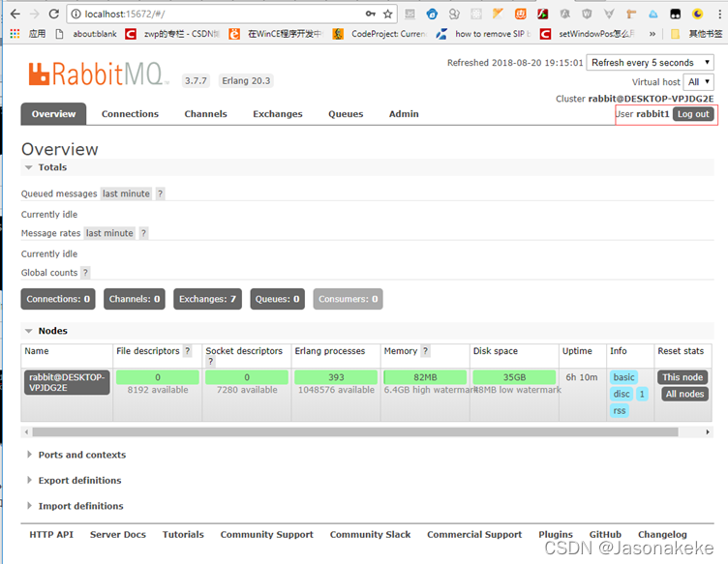Open the other bookmarks folder
Viewport: 728px width, 564px height.
point(696,34)
